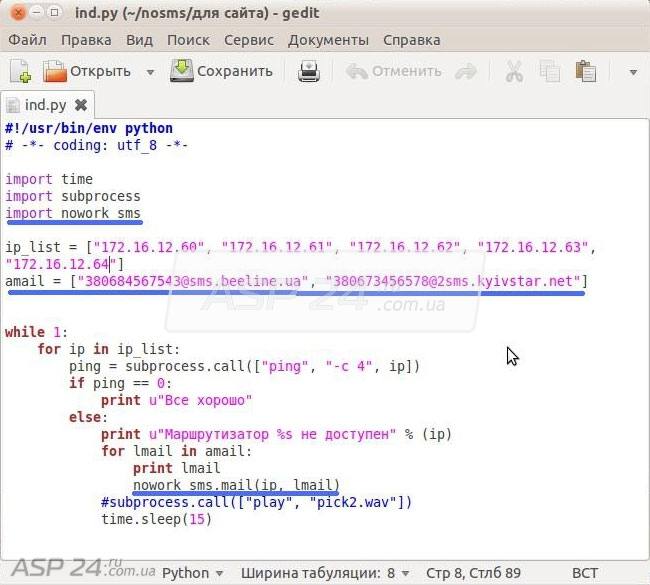
Task: Click the Открыть folder icon
Action: pos(55,71)
